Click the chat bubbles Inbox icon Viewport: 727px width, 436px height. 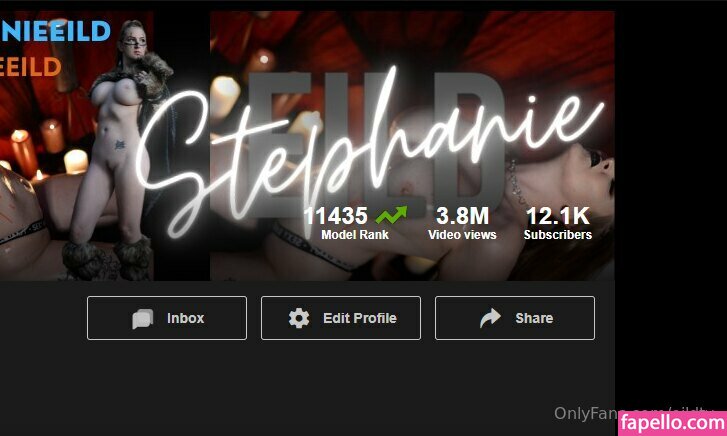[142, 319]
